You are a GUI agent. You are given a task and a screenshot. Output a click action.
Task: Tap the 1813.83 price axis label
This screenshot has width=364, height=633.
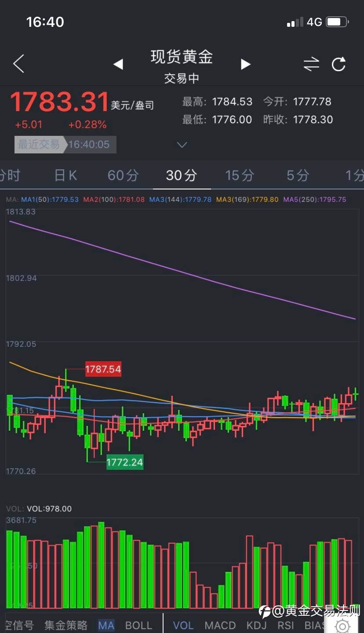click(x=21, y=211)
